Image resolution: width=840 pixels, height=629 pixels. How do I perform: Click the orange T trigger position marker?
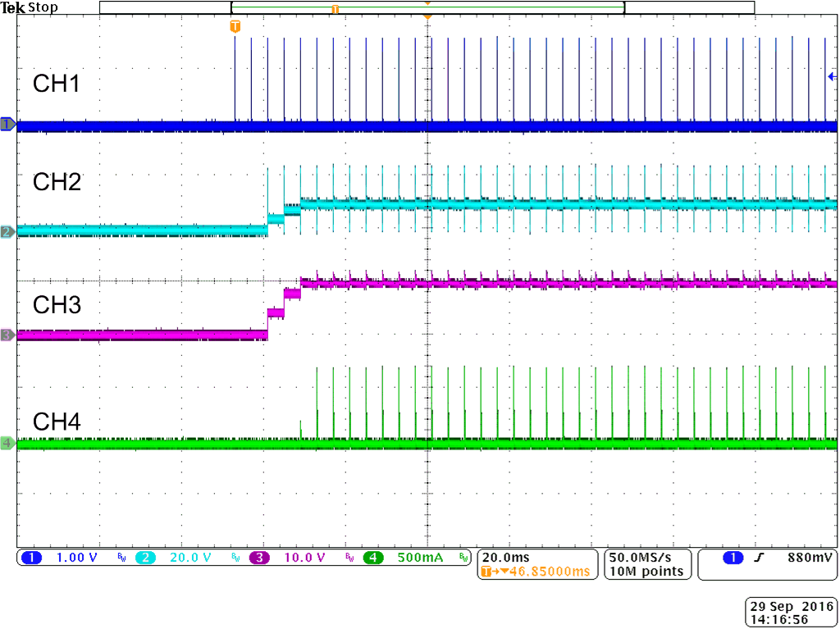(235, 25)
